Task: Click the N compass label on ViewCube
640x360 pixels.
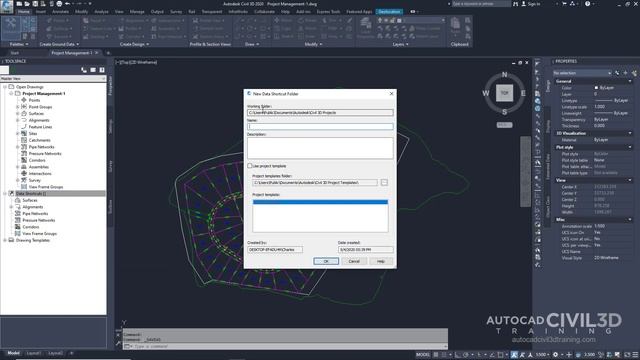Action: [504, 75]
